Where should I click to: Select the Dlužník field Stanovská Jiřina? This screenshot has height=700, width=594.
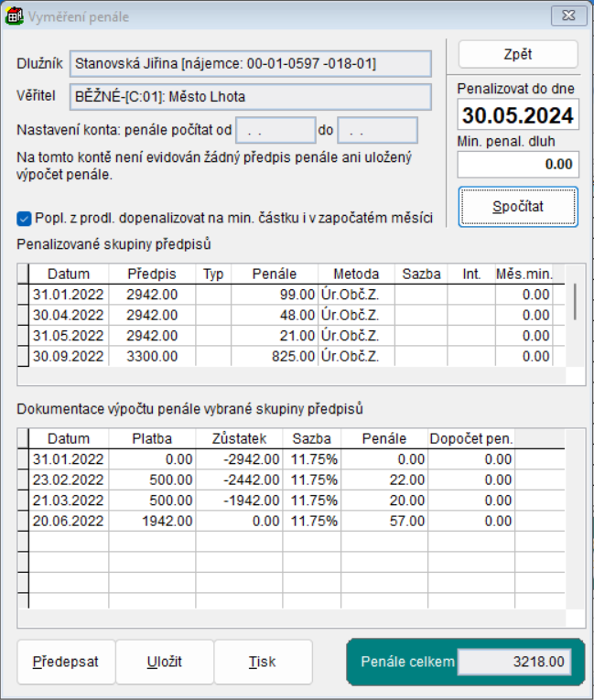point(250,64)
